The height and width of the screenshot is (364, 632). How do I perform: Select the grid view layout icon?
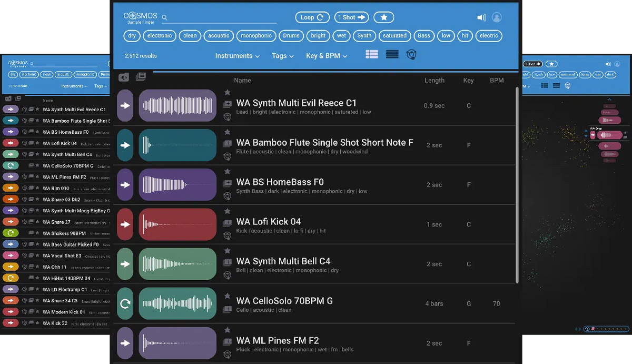372,54
